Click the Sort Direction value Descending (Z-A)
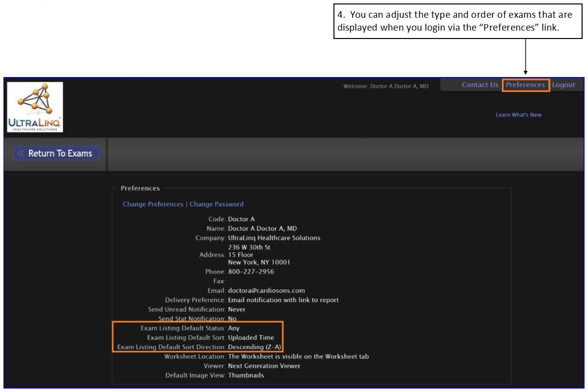The width and height of the screenshot is (588, 392). click(x=255, y=347)
